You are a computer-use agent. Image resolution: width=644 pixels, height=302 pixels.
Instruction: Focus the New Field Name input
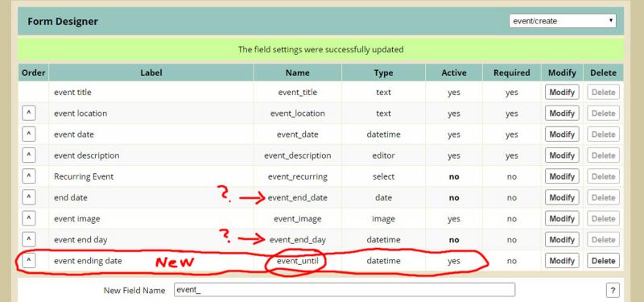tap(345, 290)
